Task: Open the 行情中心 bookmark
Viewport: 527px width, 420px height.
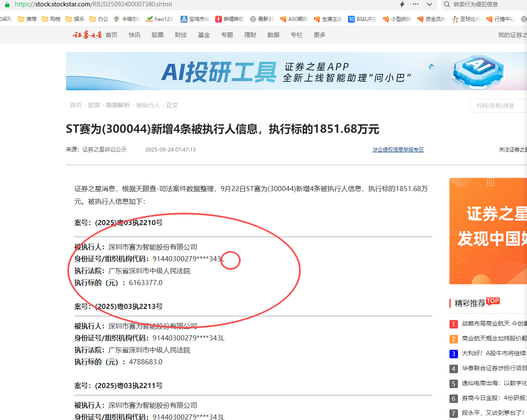Action: (x=501, y=19)
